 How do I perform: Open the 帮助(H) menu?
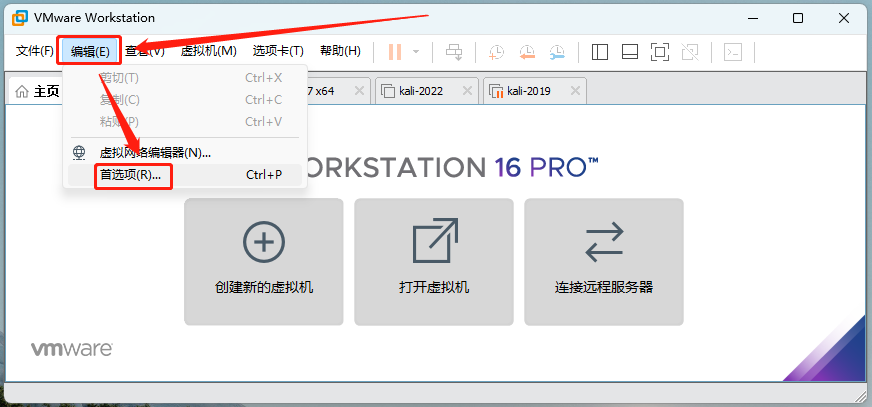click(x=340, y=51)
